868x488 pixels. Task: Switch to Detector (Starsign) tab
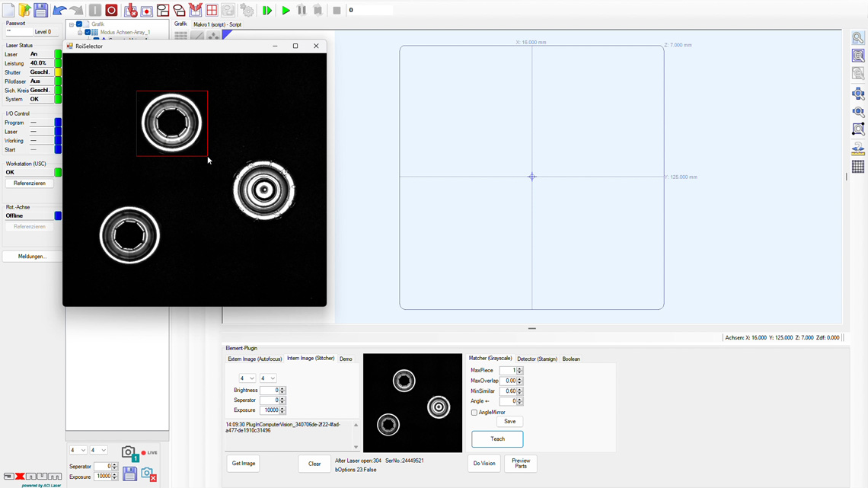pyautogui.click(x=537, y=359)
